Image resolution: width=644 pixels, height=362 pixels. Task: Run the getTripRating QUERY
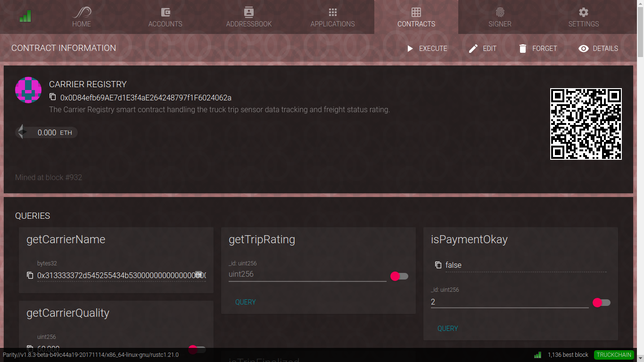click(x=246, y=302)
